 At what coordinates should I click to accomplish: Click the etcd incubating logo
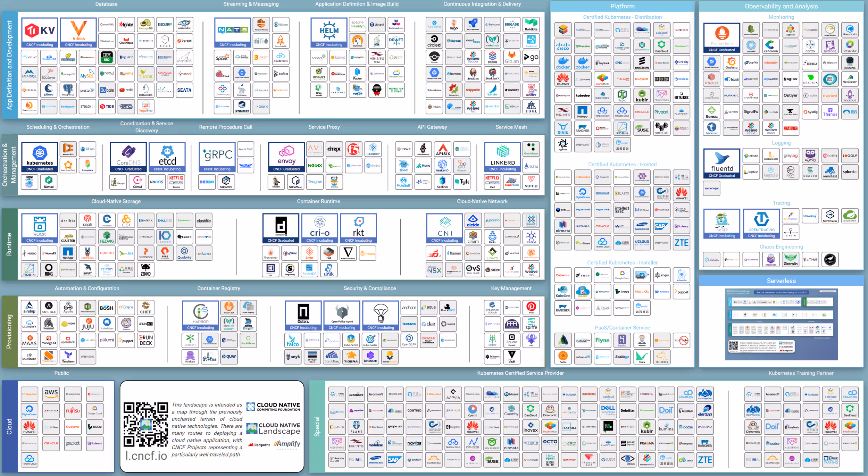click(x=167, y=157)
